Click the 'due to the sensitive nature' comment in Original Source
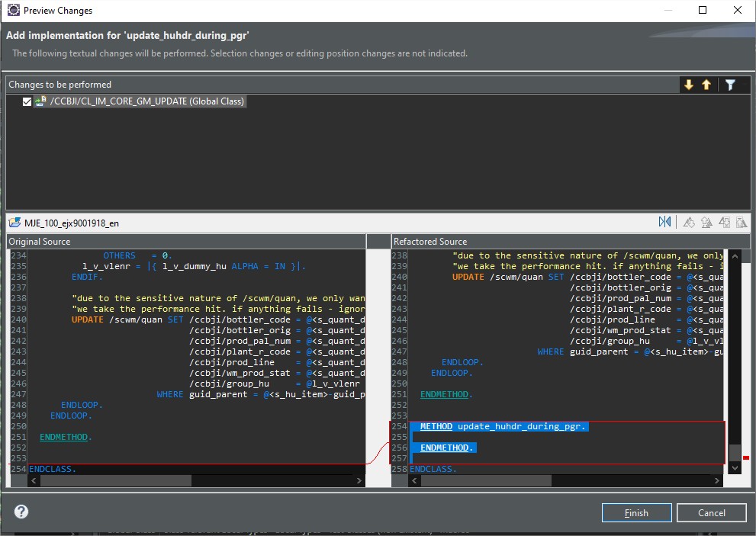Screen dimensions: 756x536 click(218, 298)
